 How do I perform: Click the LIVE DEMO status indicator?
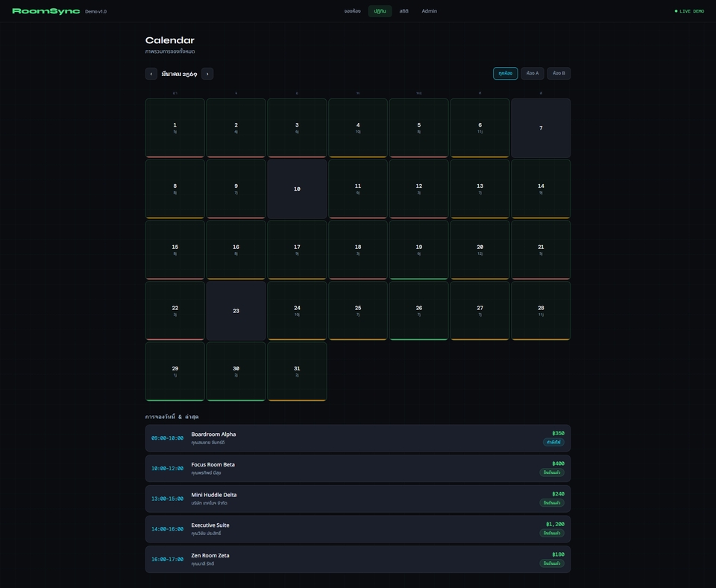point(689,11)
